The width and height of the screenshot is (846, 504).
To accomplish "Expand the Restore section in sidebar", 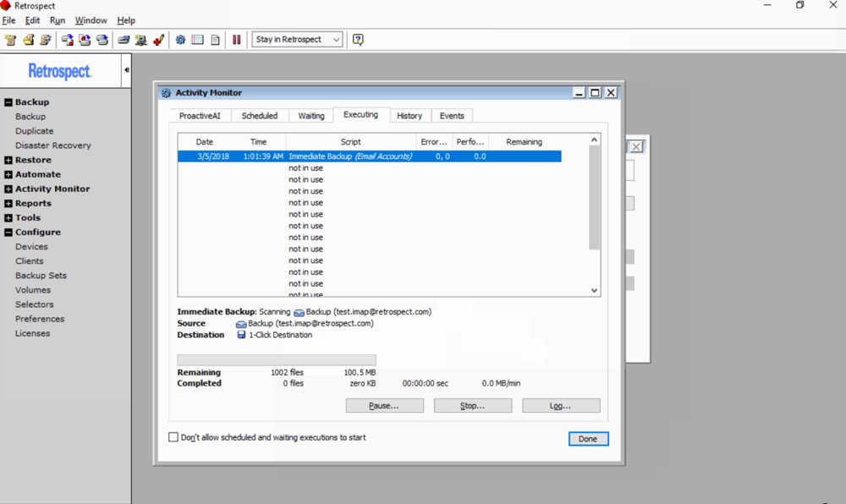I will [8, 160].
